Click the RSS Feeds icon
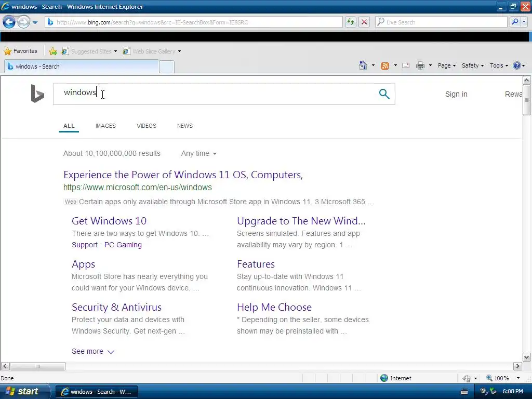The image size is (532, 399). coord(385,66)
